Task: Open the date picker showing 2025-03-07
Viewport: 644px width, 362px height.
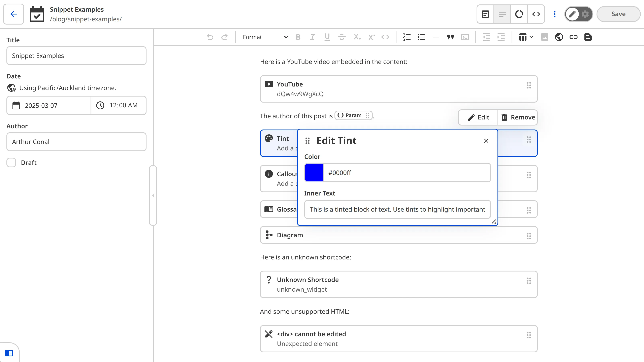Action: click(x=49, y=105)
